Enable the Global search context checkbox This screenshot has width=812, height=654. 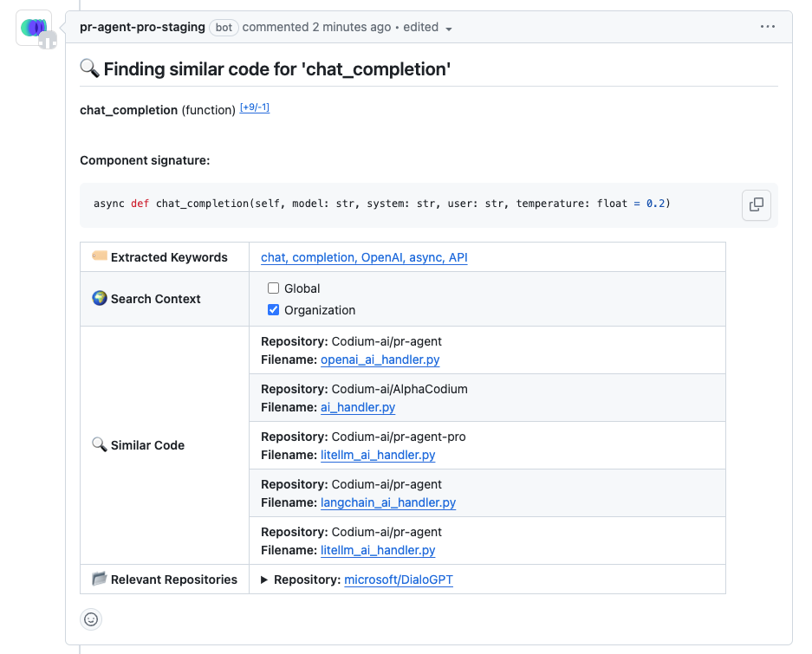pyautogui.click(x=273, y=288)
